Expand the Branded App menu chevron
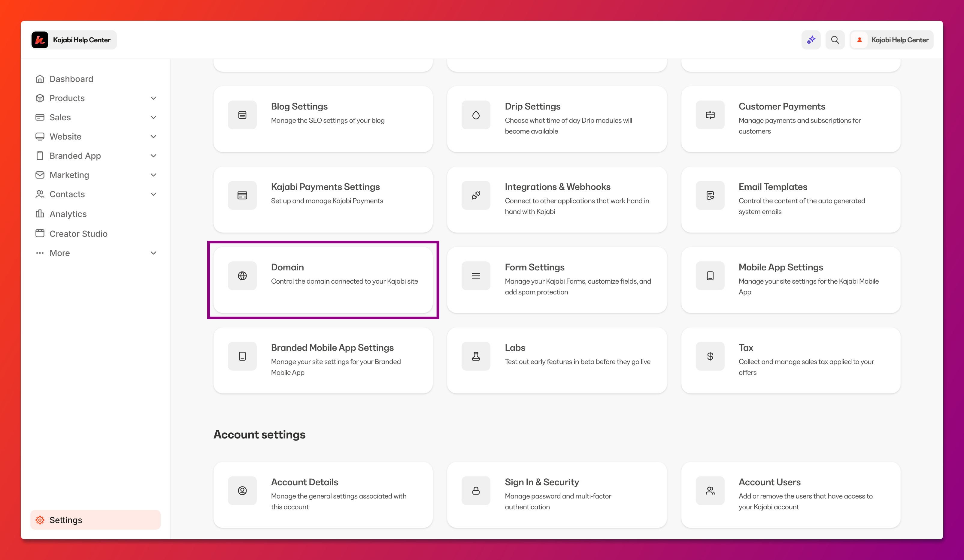 click(153, 155)
